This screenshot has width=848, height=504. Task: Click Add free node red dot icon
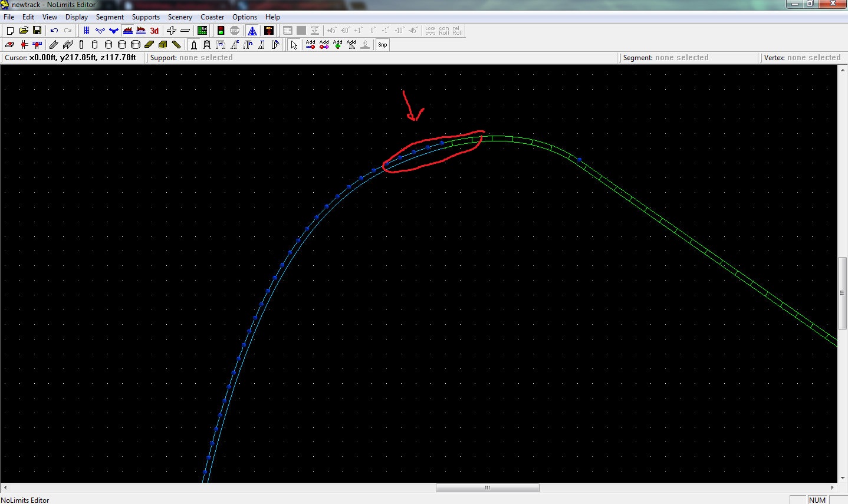[310, 45]
